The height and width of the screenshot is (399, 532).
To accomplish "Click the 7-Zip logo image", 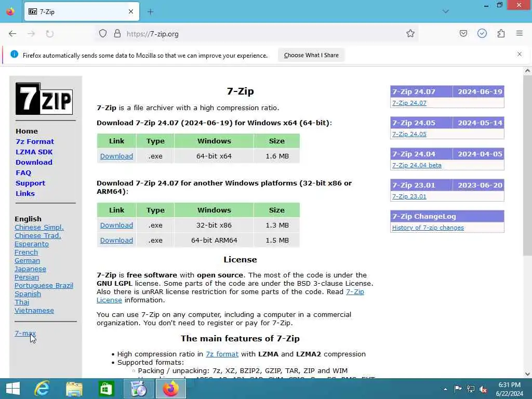I will [x=44, y=99].
